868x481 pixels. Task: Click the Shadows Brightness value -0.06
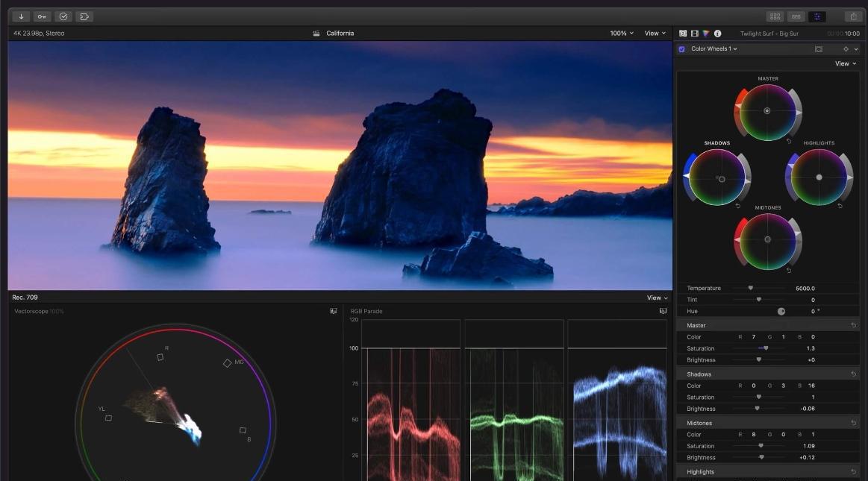pos(807,409)
